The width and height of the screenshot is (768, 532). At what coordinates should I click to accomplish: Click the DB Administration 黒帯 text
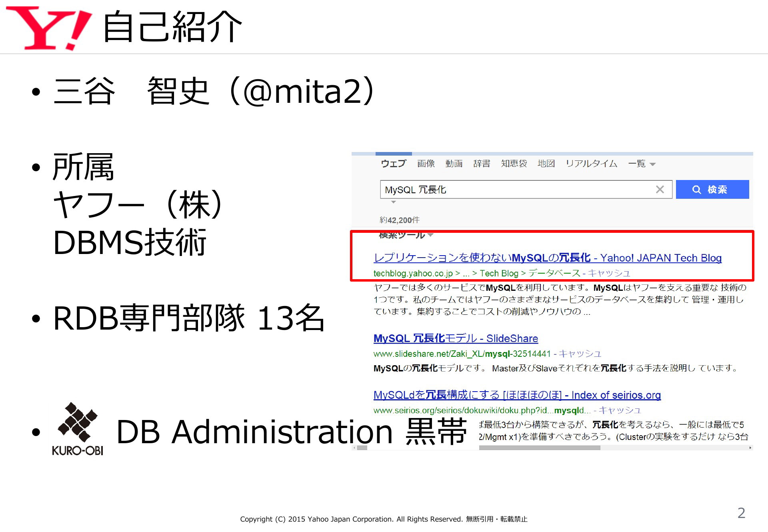click(x=292, y=432)
